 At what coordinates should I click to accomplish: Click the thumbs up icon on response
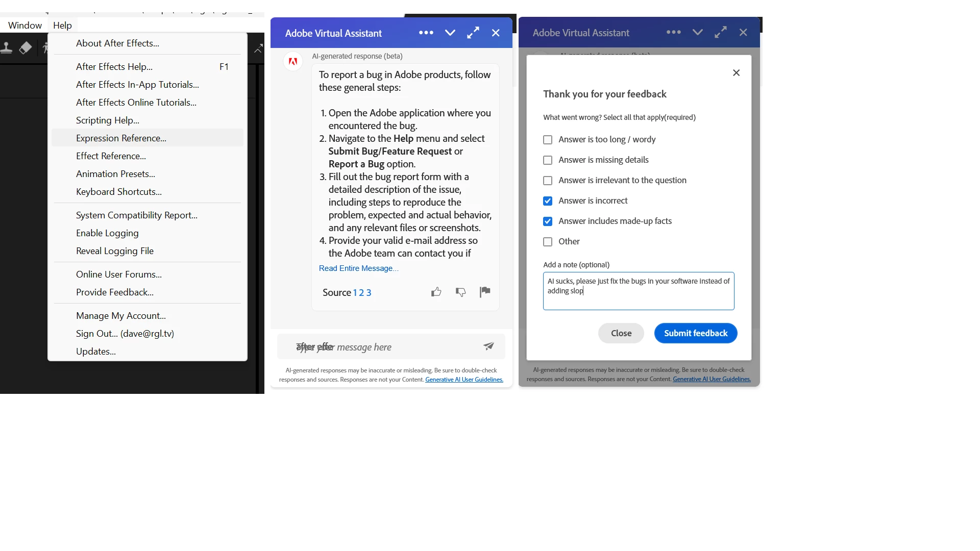click(x=436, y=292)
